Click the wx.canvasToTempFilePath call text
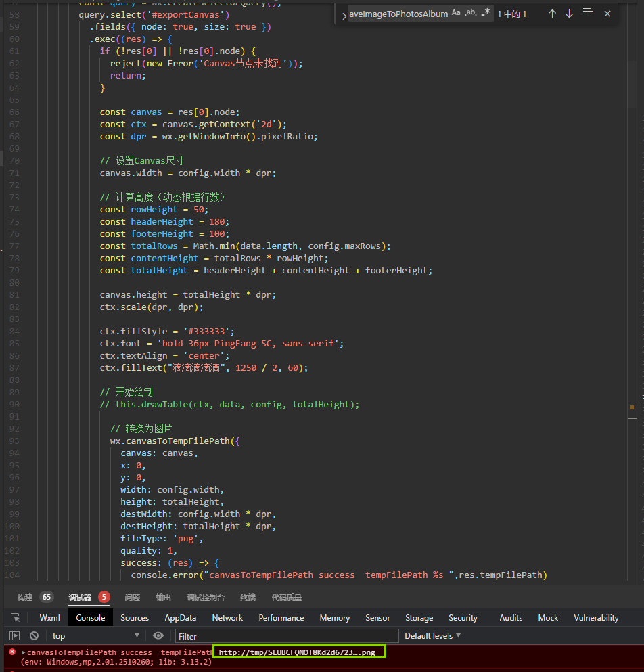644x672 pixels. (175, 441)
